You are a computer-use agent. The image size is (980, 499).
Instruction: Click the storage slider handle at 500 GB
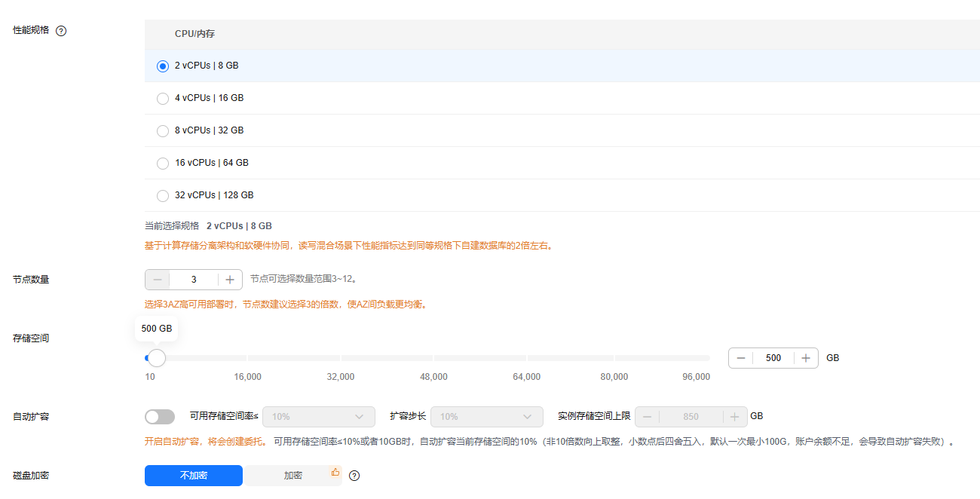[156, 358]
